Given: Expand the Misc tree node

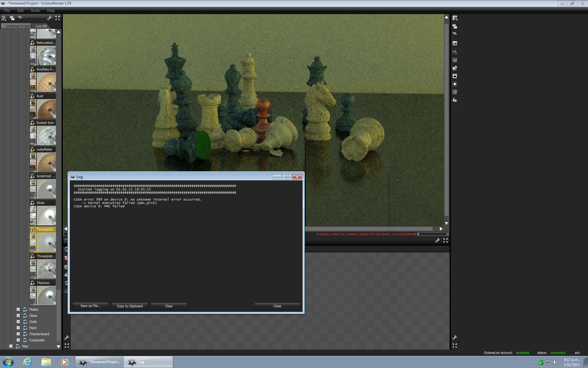Looking at the screenshot, I should pyautogui.click(x=11, y=346).
